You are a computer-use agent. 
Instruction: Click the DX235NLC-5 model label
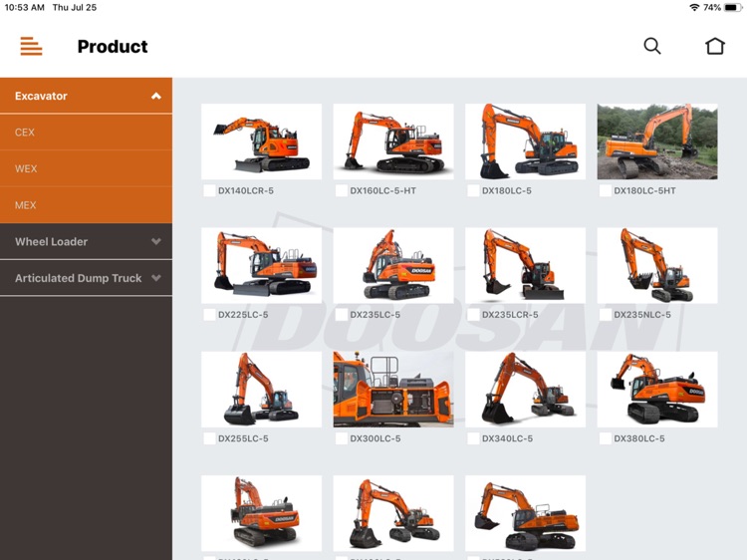point(642,315)
